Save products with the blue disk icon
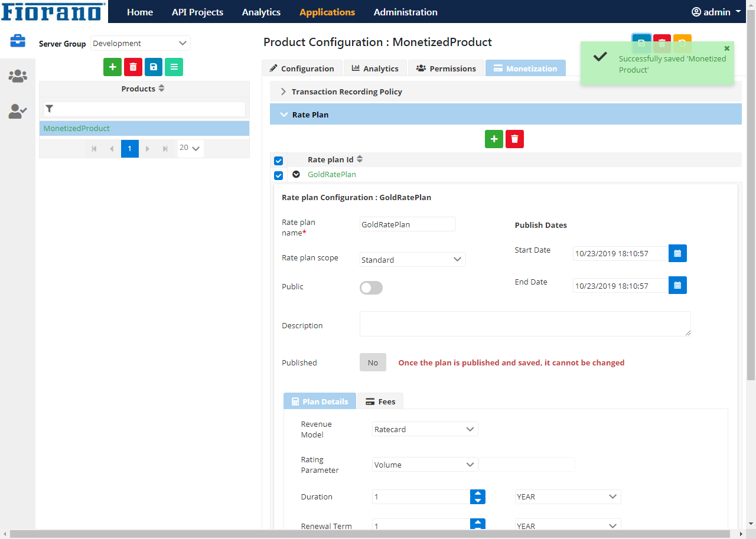Viewport: 756px width, 539px height. point(154,67)
